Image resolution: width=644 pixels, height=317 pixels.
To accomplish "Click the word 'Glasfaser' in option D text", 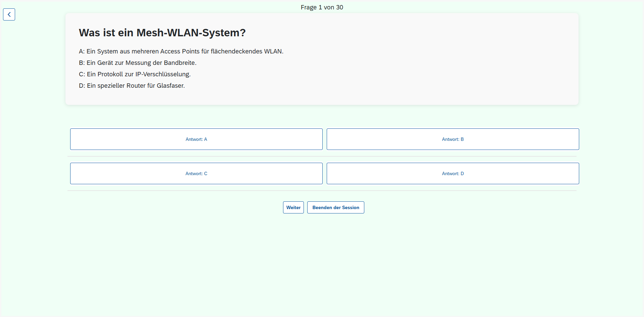I will tap(170, 86).
